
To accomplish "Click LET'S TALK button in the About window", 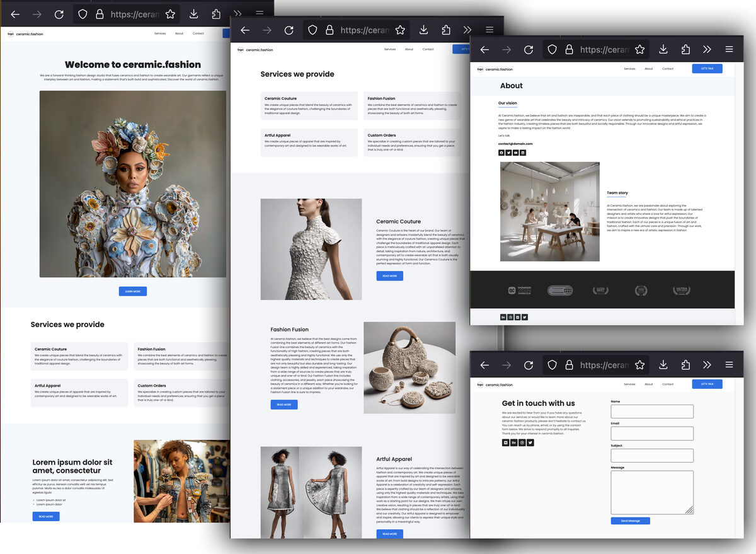I will (x=707, y=69).
